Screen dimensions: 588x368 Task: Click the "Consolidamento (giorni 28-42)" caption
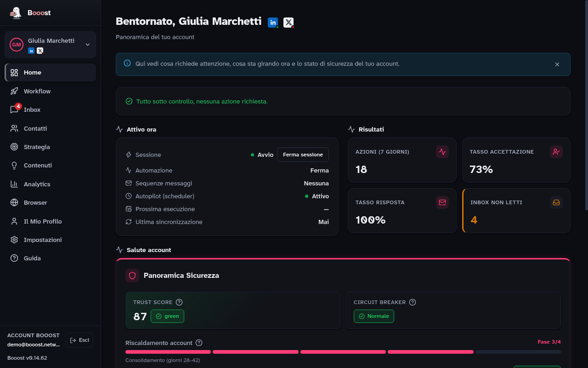pyautogui.click(x=163, y=360)
